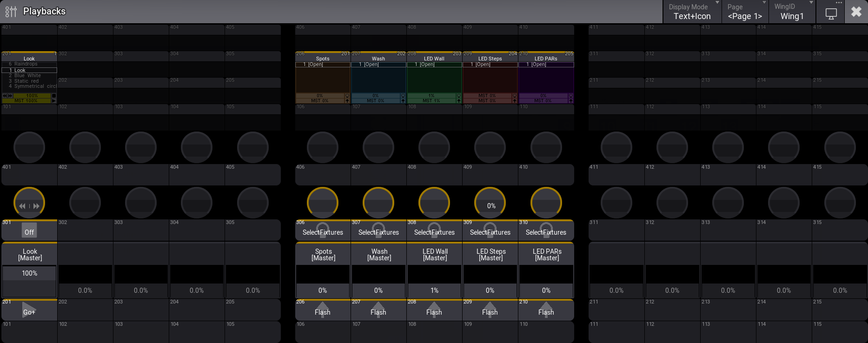Click the Wash master fader handle

[x=378, y=290]
